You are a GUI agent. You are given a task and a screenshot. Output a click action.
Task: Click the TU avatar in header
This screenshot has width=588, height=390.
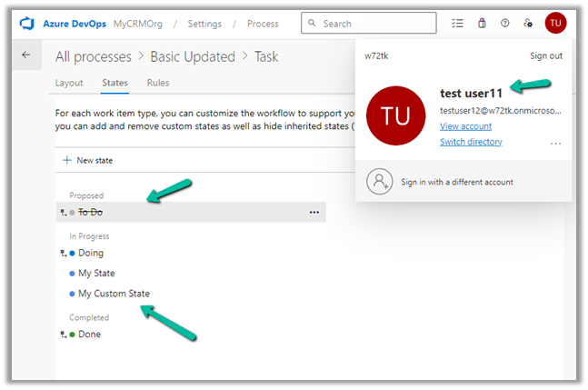point(555,24)
